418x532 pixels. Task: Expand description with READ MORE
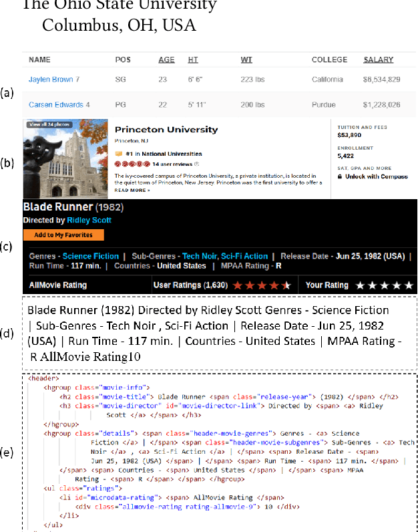pyautogui.click(x=132, y=190)
